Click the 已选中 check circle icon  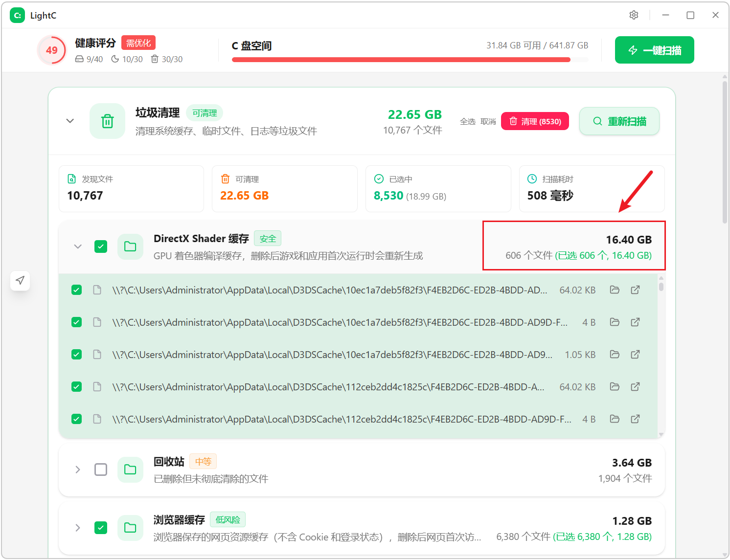point(379,179)
